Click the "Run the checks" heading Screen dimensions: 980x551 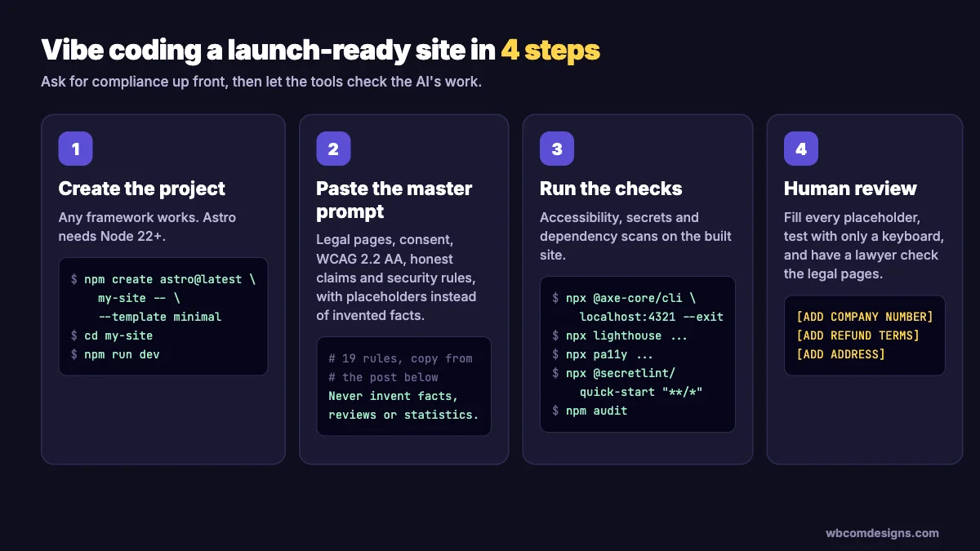click(x=611, y=189)
